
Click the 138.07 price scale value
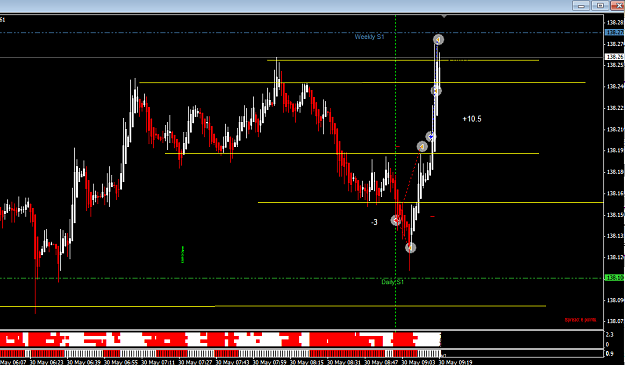click(x=615, y=321)
